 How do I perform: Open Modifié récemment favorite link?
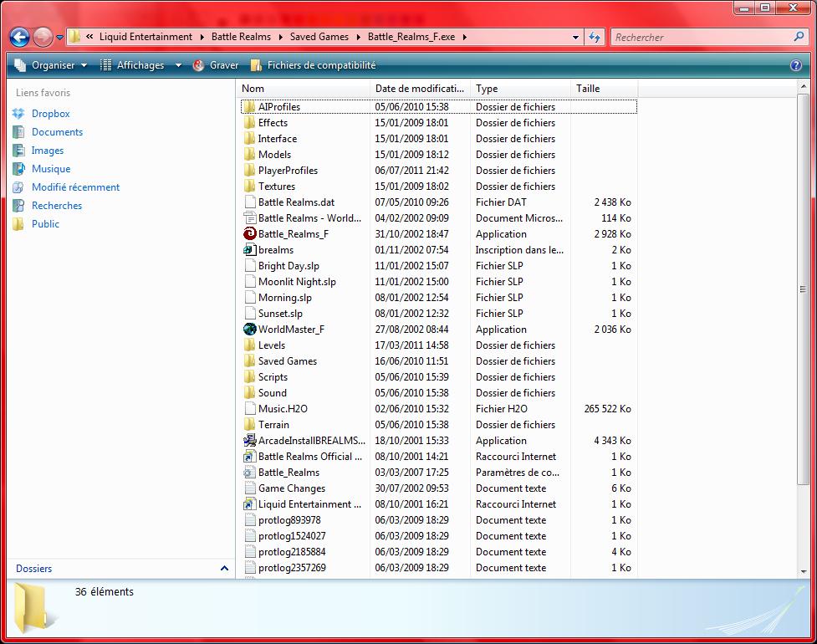tap(75, 187)
